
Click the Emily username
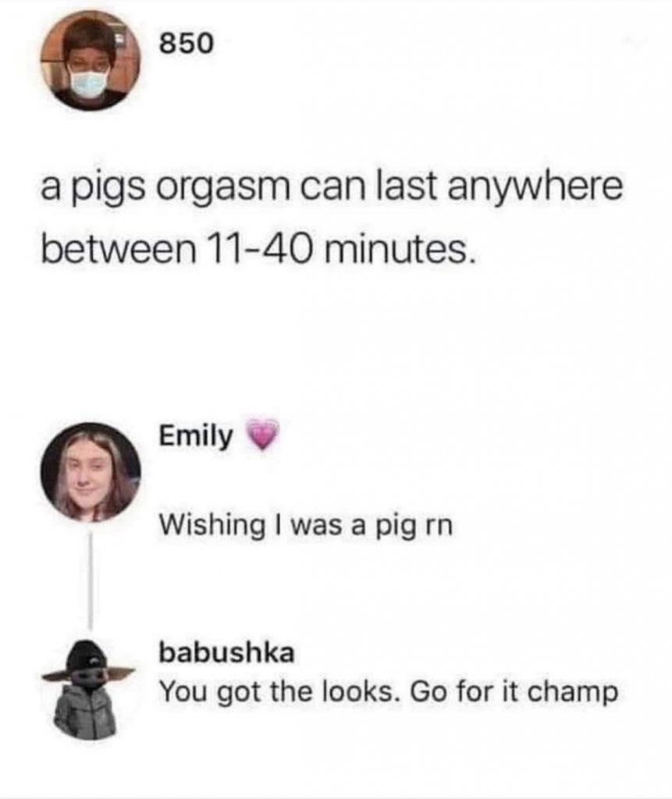pos(196,437)
